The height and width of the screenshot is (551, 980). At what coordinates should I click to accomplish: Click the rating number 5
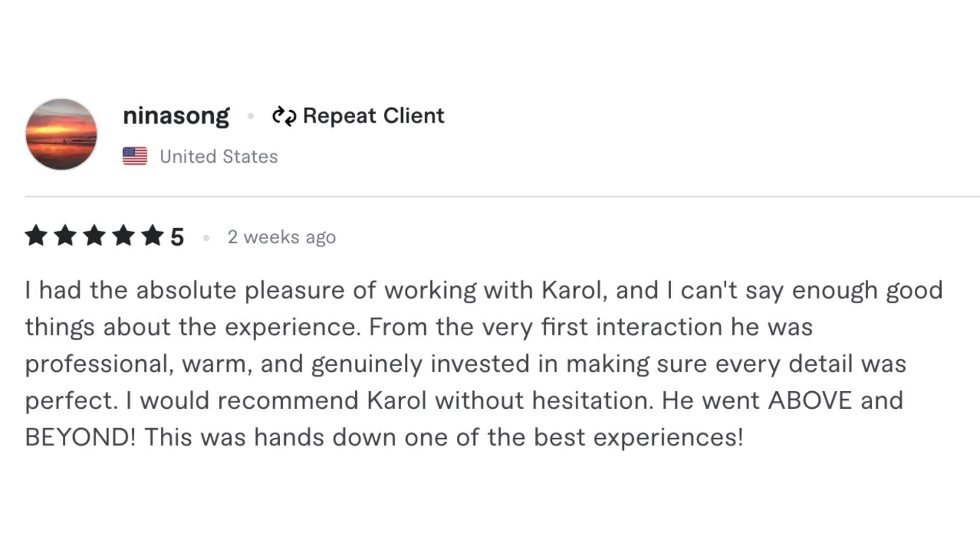(177, 237)
